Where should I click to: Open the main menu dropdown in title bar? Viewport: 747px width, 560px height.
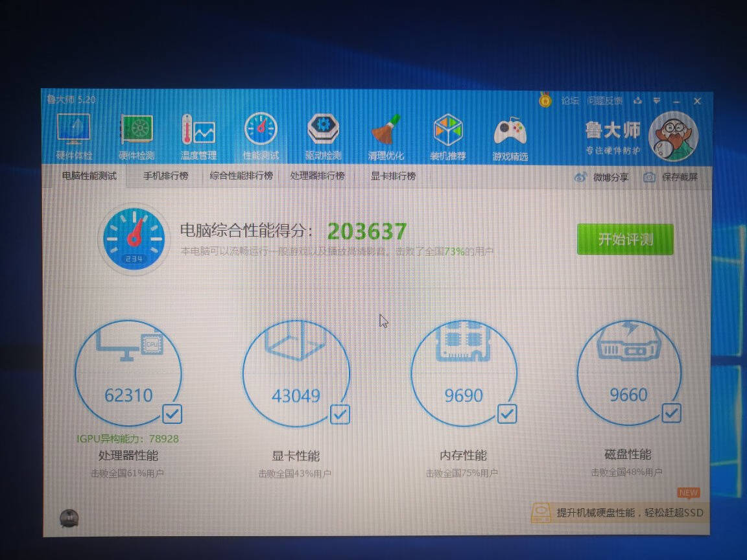point(657,100)
